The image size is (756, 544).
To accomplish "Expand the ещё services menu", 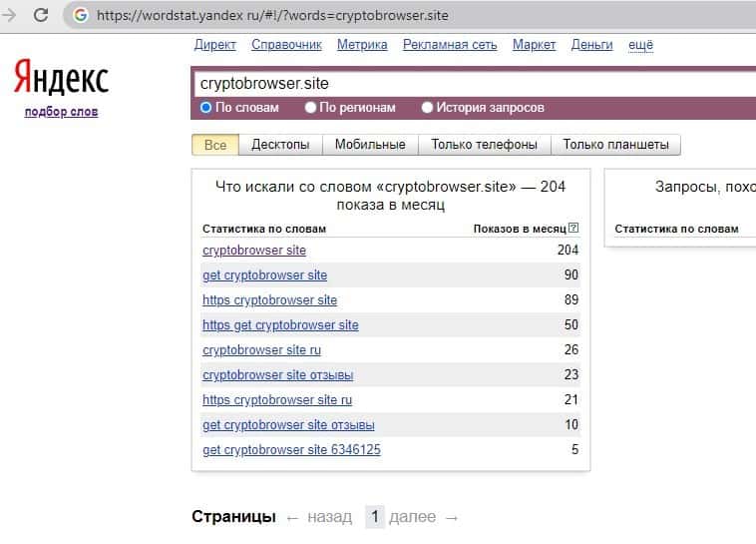I will point(640,45).
